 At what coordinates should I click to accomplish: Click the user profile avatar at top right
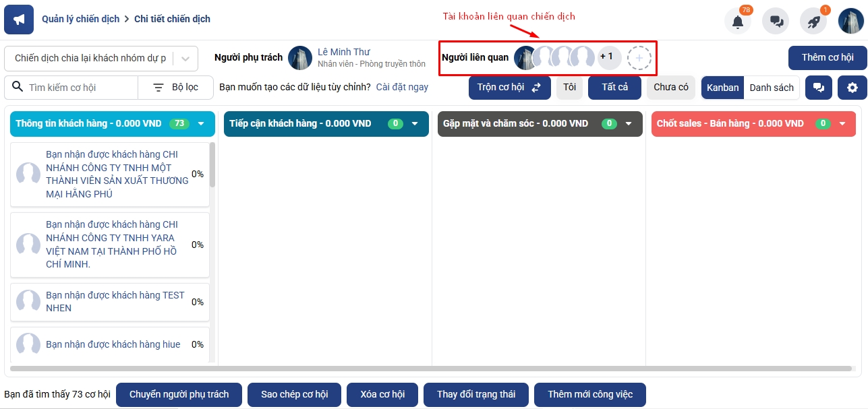pyautogui.click(x=851, y=21)
